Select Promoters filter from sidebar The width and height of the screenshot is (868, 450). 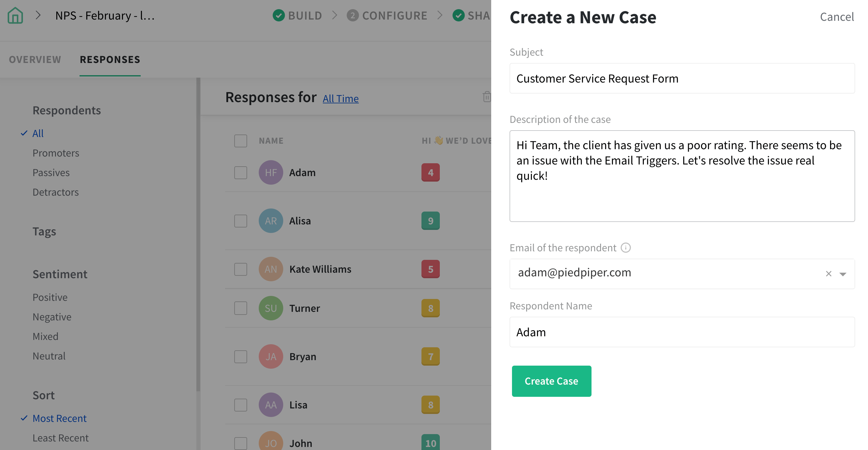[56, 153]
